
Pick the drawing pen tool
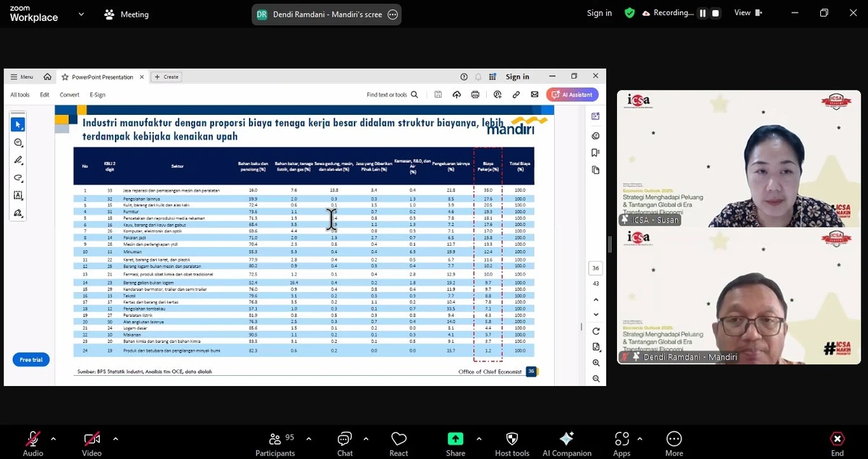18,159
